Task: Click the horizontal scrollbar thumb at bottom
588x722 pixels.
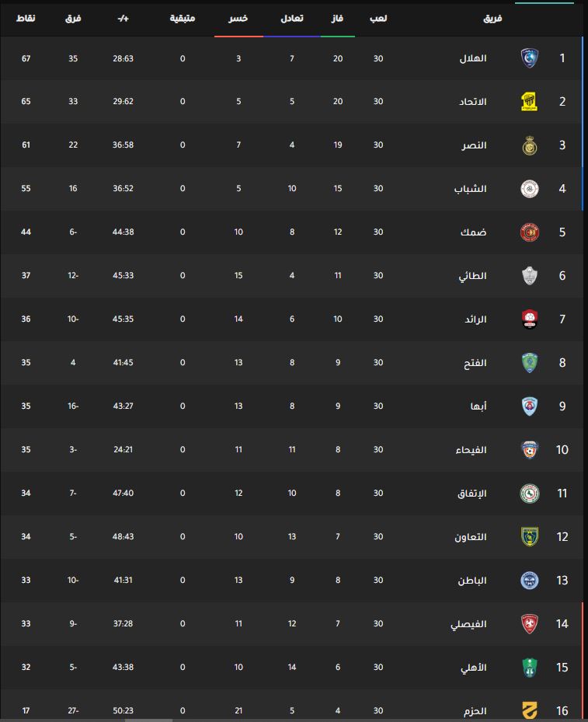Action: [x=148, y=720]
